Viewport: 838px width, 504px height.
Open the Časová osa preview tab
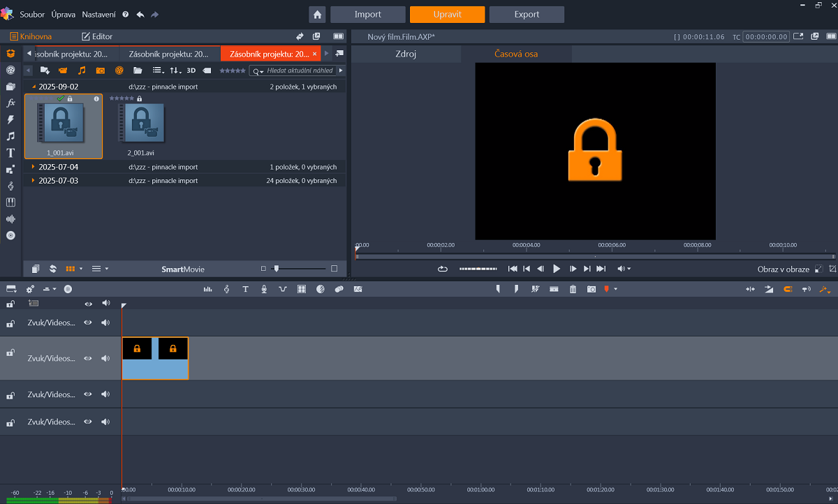pos(516,54)
